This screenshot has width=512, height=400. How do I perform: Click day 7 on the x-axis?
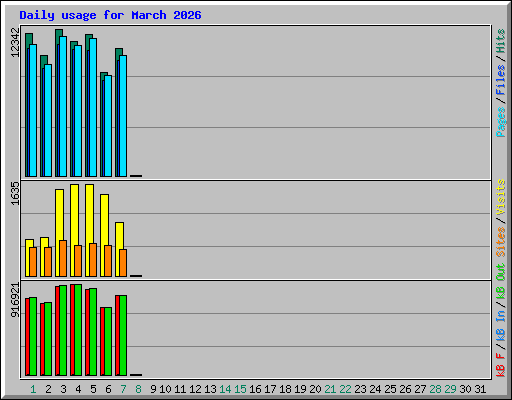click(123, 389)
